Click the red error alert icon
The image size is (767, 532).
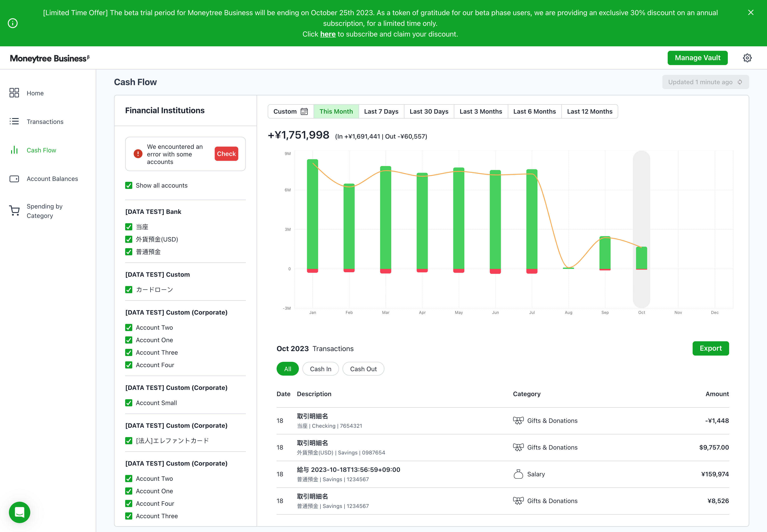tap(138, 154)
